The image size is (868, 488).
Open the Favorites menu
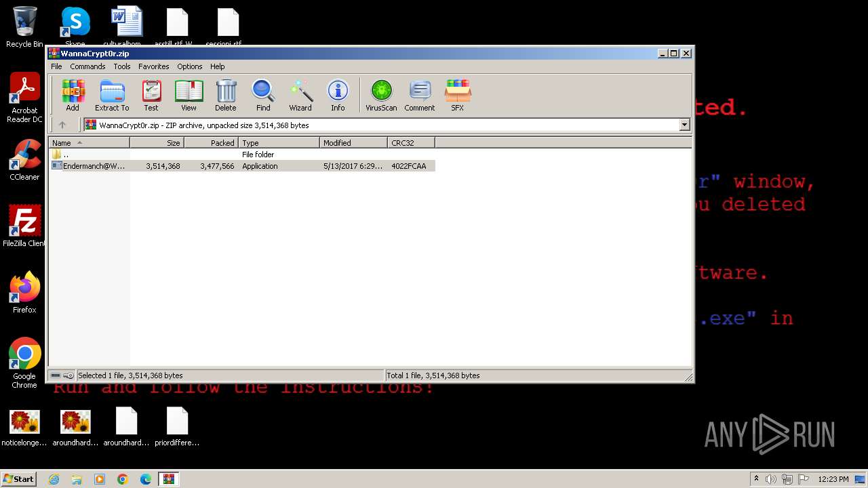154,66
